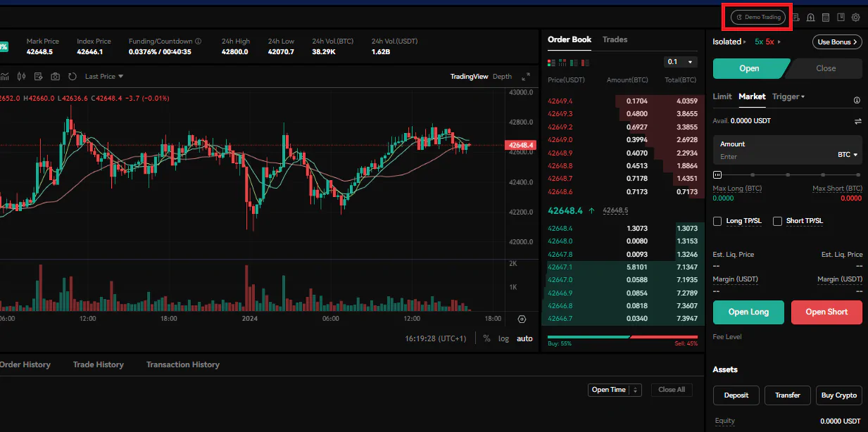The width and height of the screenshot is (868, 432).
Task: Open the candlestick chart type icon
Action: [x=22, y=76]
